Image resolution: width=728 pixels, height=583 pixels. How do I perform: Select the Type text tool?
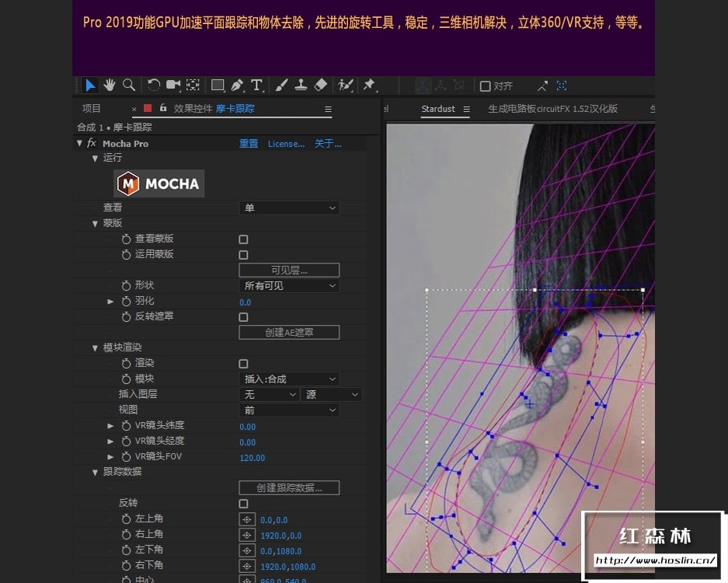click(x=256, y=85)
